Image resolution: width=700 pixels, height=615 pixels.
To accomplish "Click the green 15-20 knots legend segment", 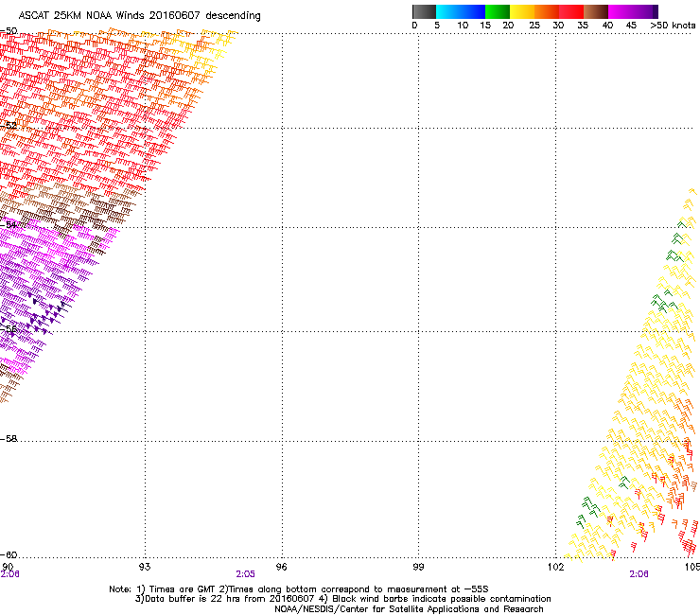I will click(x=498, y=11).
